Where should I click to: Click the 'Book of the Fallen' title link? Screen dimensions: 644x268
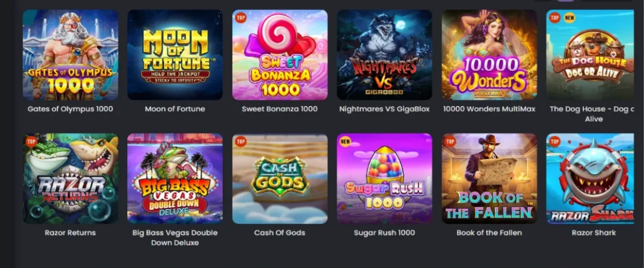click(489, 233)
